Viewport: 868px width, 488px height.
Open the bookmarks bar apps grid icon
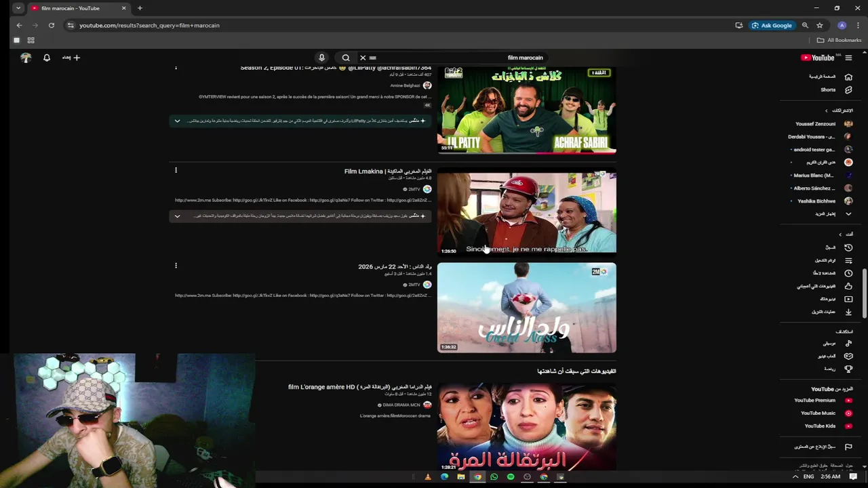[x=31, y=40]
